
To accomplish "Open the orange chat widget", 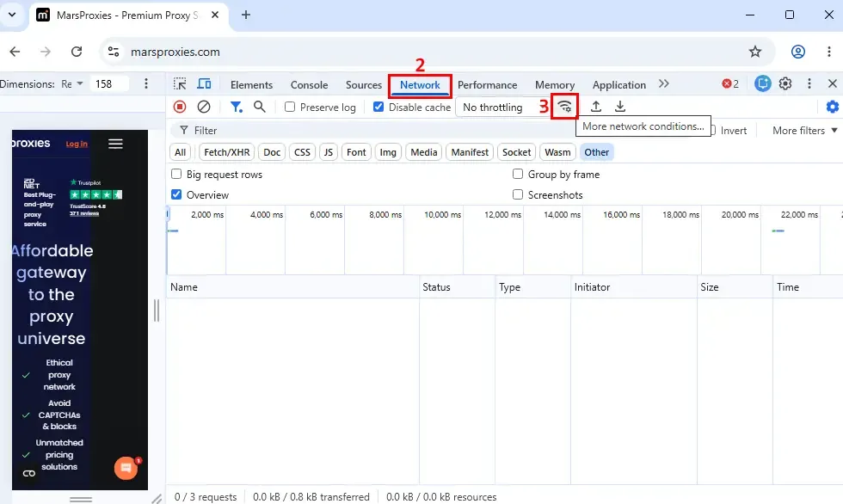I will coord(126,468).
